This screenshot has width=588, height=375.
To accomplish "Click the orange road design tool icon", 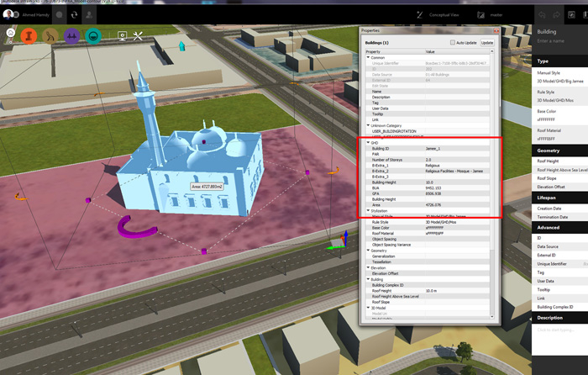I will pos(29,36).
